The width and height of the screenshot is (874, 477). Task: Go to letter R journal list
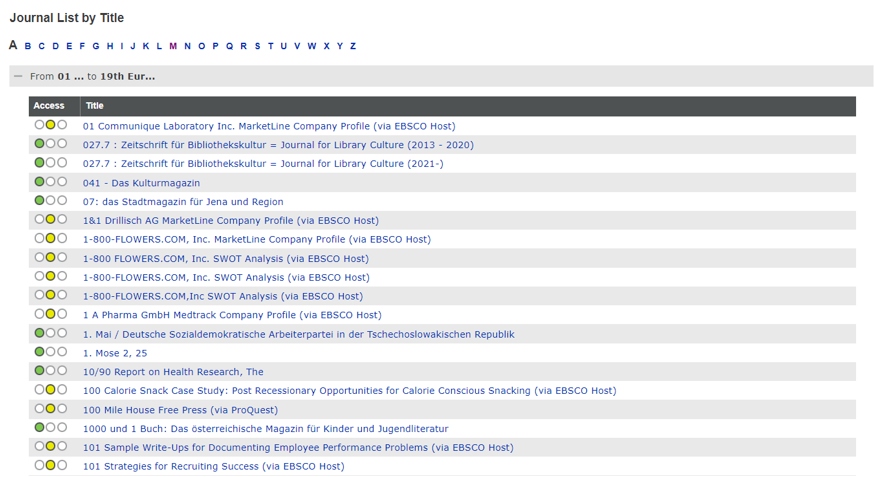click(x=244, y=46)
